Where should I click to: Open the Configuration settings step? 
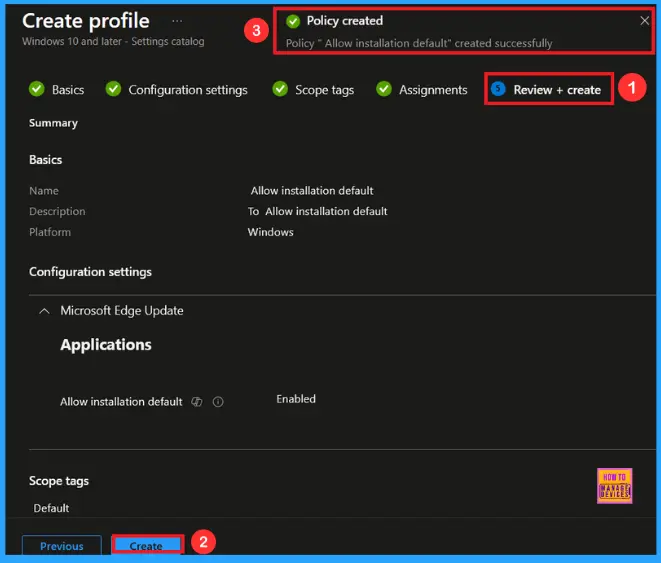point(188,90)
